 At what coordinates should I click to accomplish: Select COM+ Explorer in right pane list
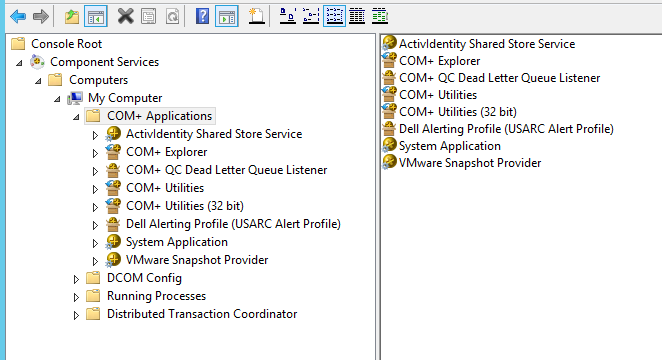pyautogui.click(x=440, y=61)
